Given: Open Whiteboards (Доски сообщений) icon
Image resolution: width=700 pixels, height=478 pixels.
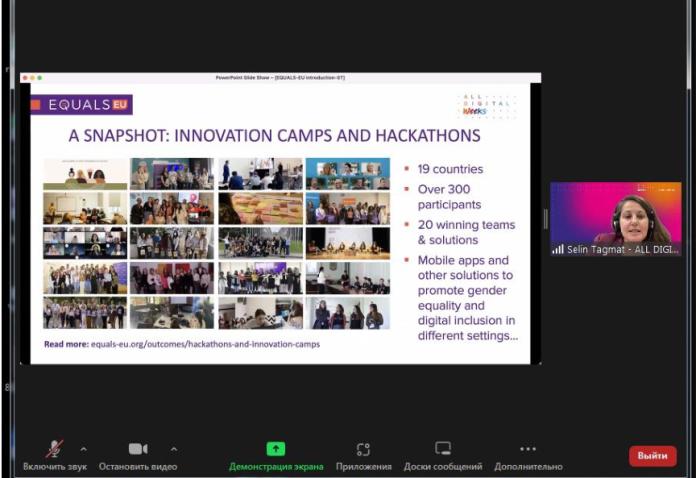Looking at the screenshot, I should (x=443, y=449).
